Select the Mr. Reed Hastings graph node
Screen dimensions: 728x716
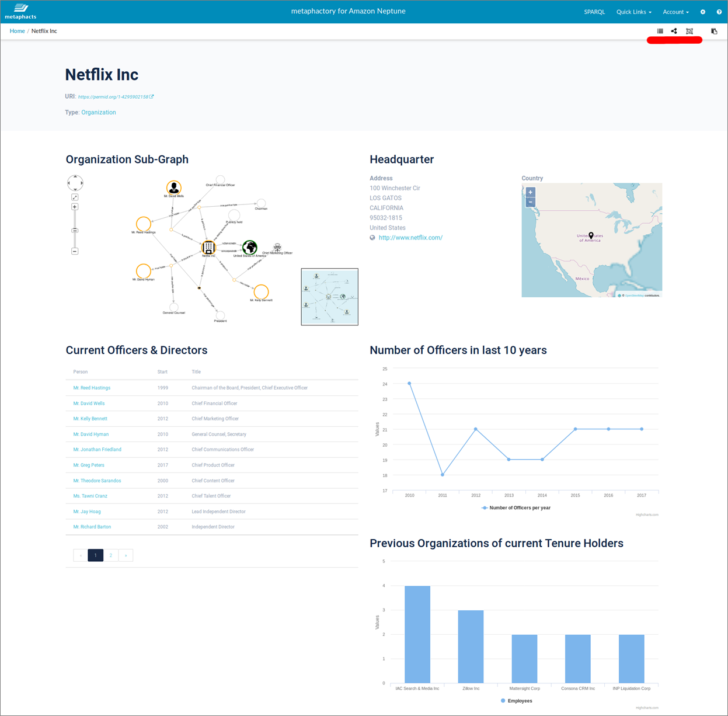pos(144,224)
